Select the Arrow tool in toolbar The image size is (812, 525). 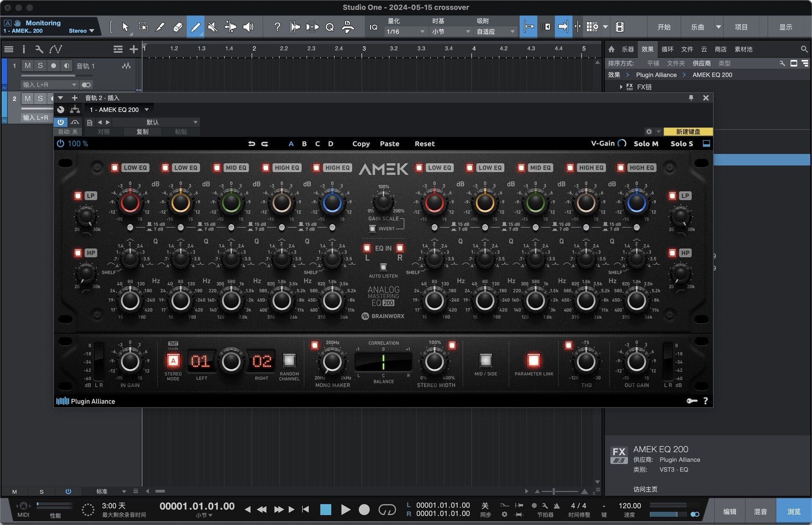click(125, 27)
